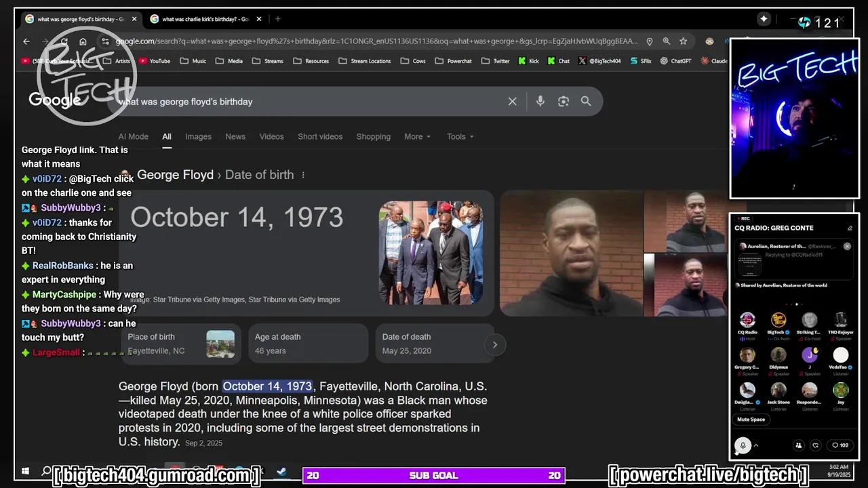
Task: Dismiss the shared Aurelian post card
Action: click(x=847, y=246)
